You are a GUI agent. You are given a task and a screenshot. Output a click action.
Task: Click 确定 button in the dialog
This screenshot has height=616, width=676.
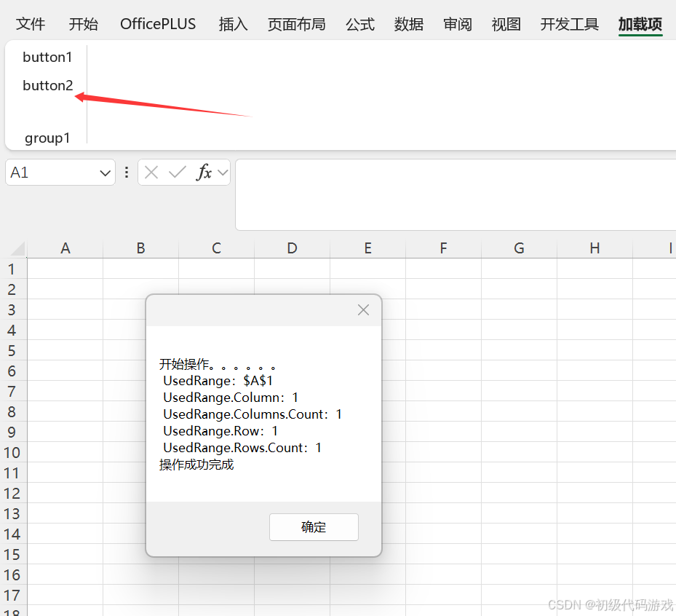coord(314,526)
